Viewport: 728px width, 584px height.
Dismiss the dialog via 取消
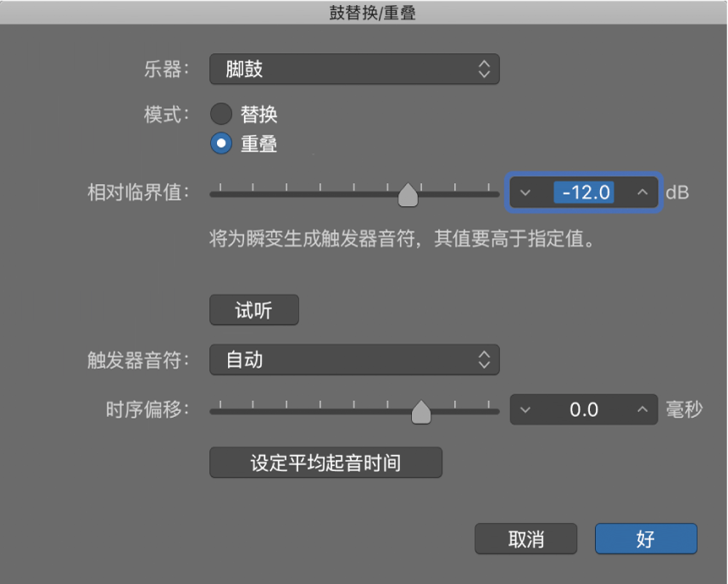pos(525,538)
